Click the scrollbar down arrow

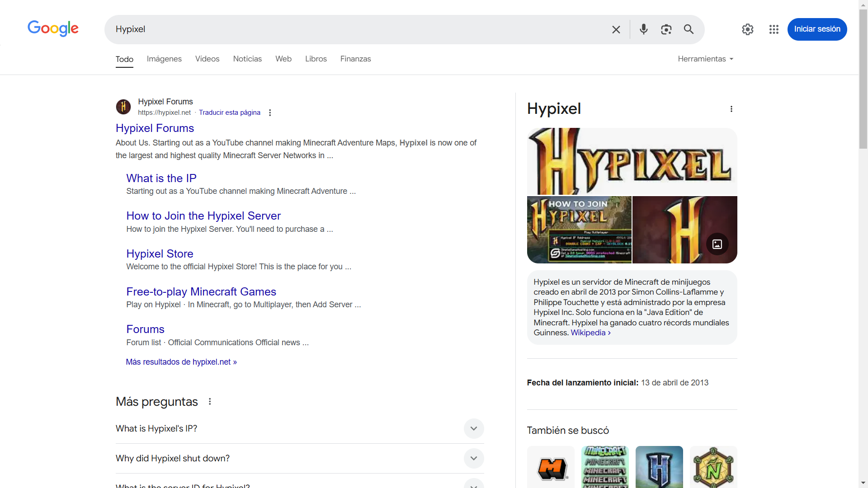863,483
